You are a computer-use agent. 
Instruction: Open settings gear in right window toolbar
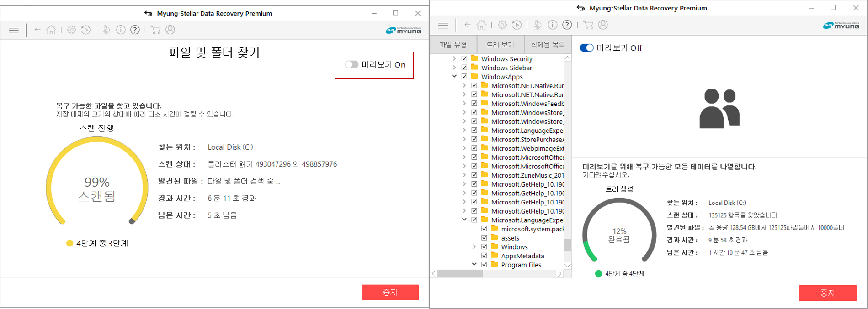[x=502, y=25]
